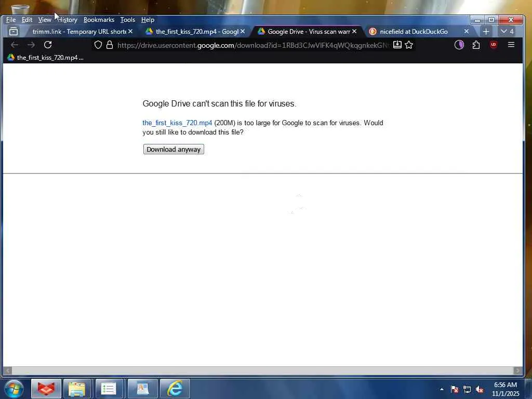Viewport: 532px width, 399px height.
Task: Open the Firefox hamburger application menu
Action: pos(511,45)
